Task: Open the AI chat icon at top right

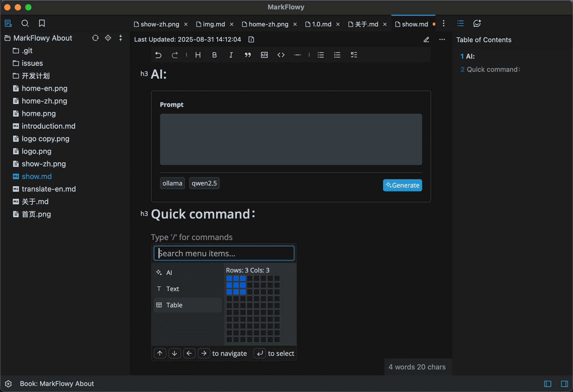Action: [x=477, y=23]
